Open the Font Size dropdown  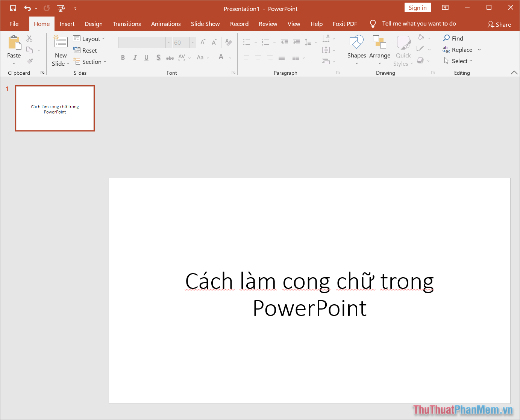pos(193,42)
